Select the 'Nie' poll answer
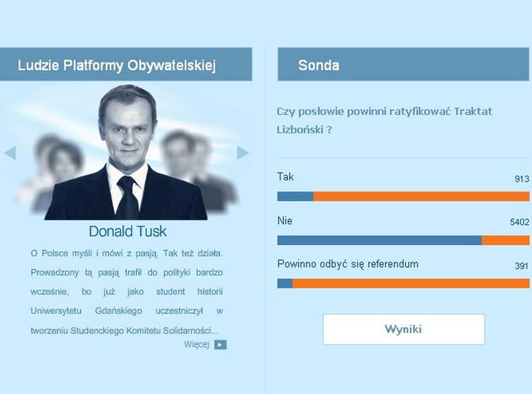Viewport: 532px width, 394px height. coord(284,221)
